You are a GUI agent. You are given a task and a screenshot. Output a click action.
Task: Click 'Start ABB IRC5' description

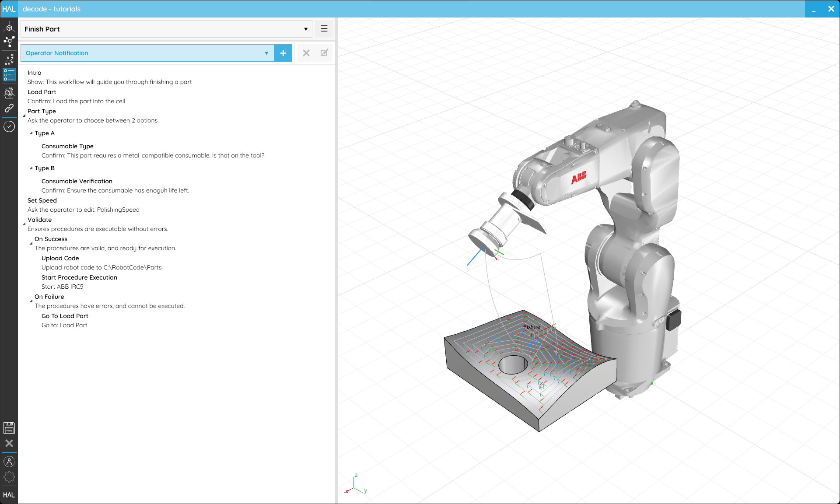pos(62,287)
